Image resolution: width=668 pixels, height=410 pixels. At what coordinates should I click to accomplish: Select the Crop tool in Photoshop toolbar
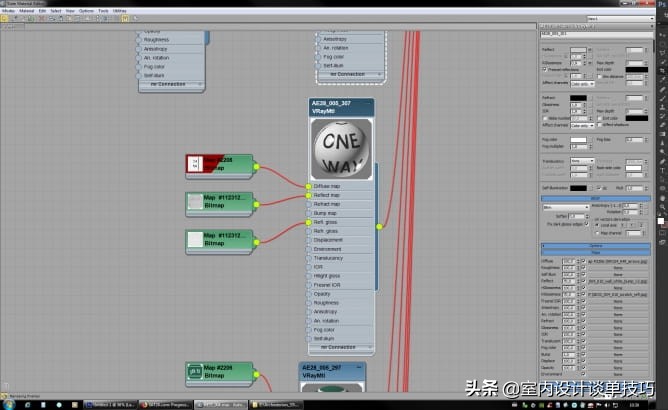click(x=662, y=71)
